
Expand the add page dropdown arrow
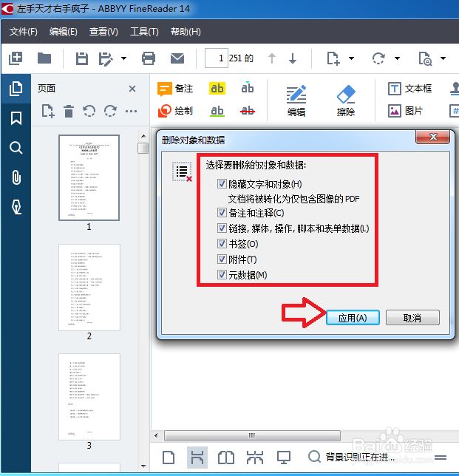tap(351, 58)
